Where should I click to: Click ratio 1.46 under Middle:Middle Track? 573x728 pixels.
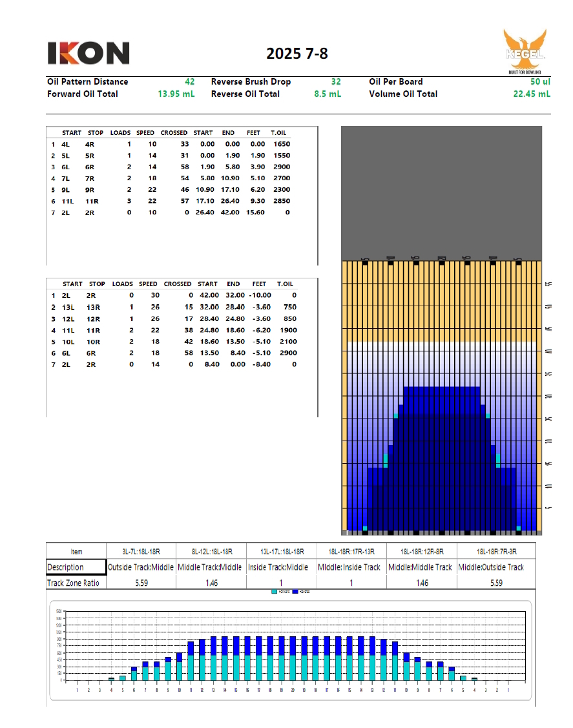click(422, 583)
